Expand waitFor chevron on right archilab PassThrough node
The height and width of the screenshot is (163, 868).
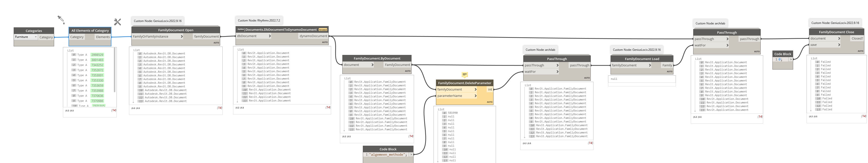(x=728, y=45)
